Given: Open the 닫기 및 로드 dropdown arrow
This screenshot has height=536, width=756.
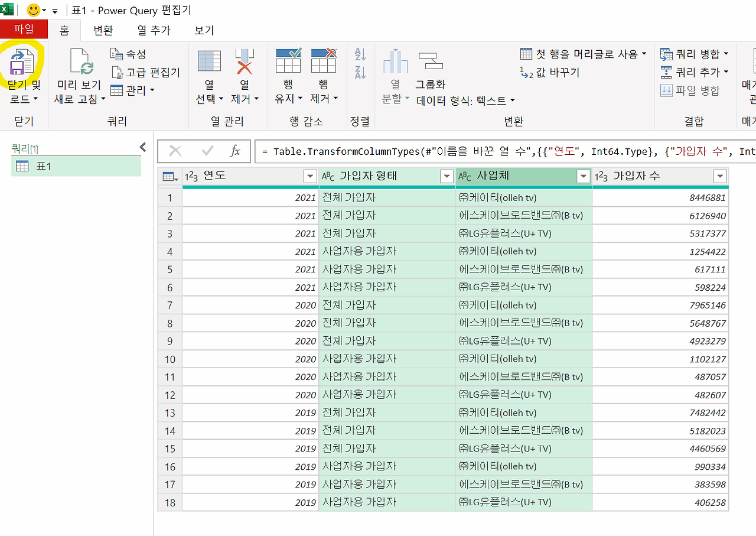Looking at the screenshot, I should [x=35, y=99].
